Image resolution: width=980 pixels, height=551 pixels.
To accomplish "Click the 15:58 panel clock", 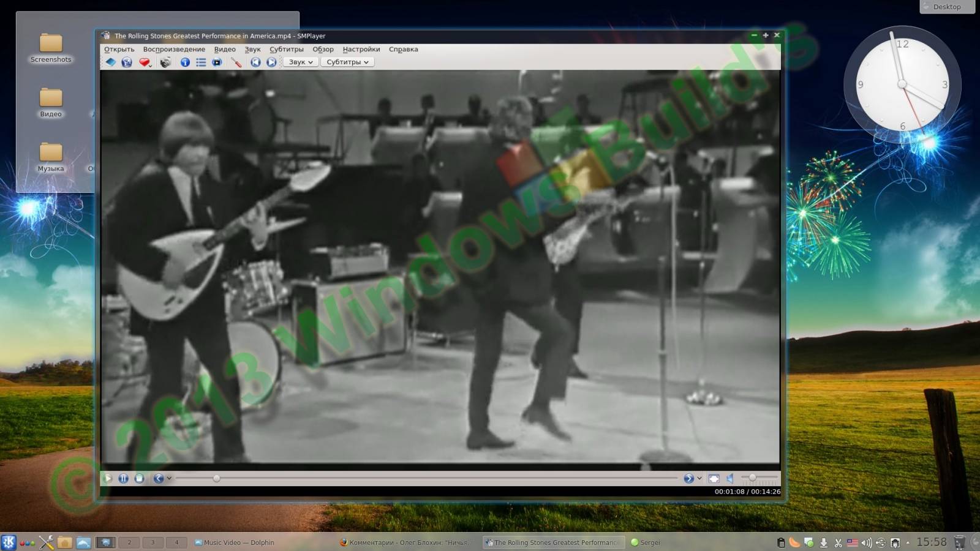I will pos(931,542).
